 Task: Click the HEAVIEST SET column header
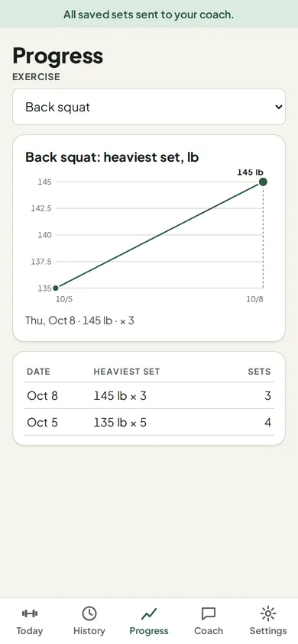pos(127,372)
